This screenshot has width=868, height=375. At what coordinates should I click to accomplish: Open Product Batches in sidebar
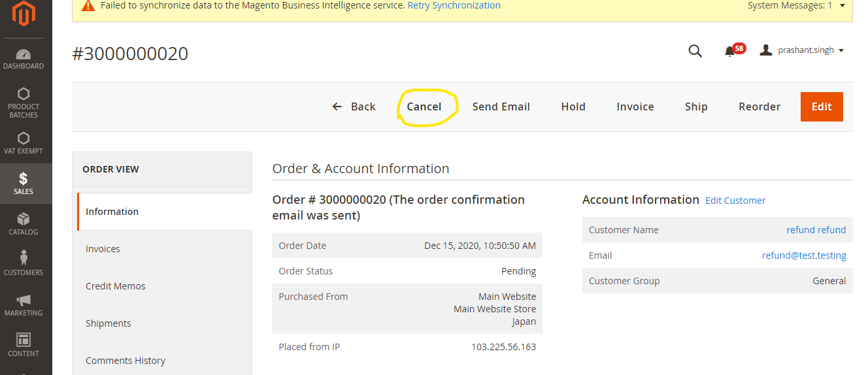(24, 103)
